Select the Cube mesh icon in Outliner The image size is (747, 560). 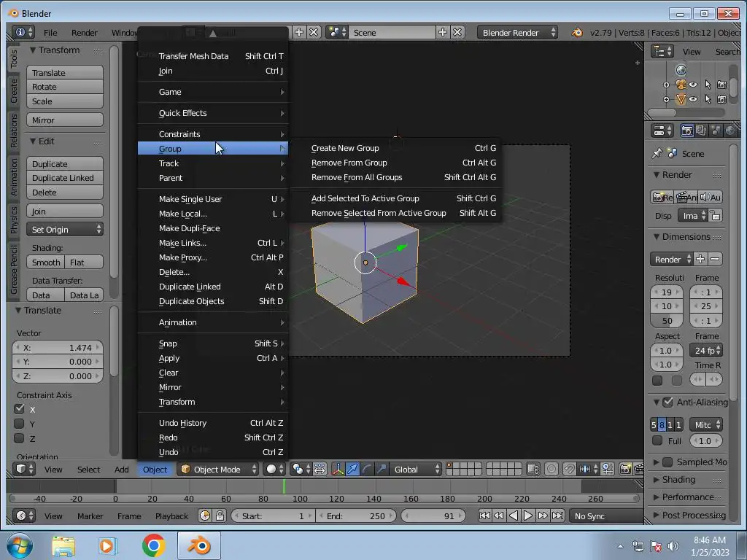coord(681,99)
